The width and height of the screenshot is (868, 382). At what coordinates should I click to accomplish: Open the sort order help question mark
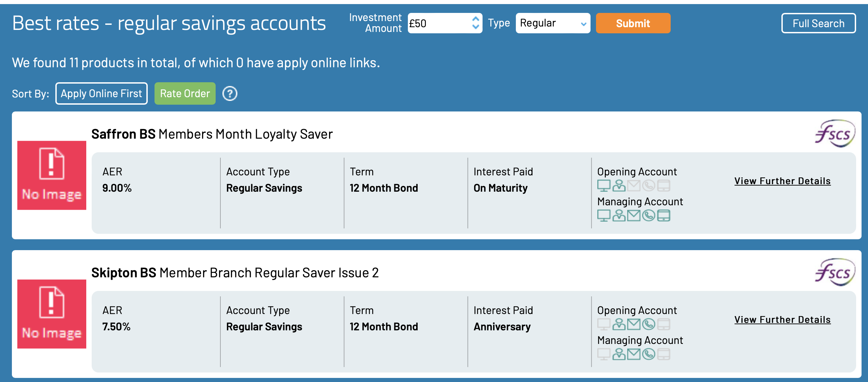230,93
